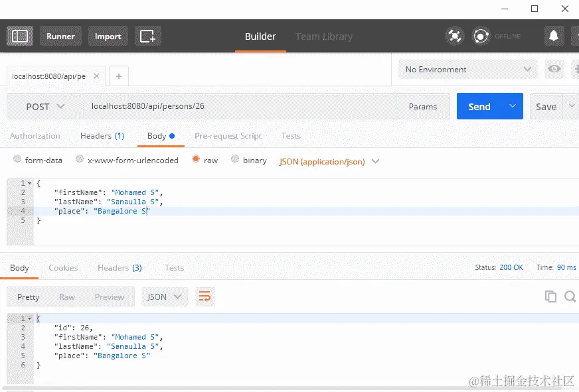Expand the Save button arrow options
This screenshot has height=392, width=579.
(x=572, y=106)
